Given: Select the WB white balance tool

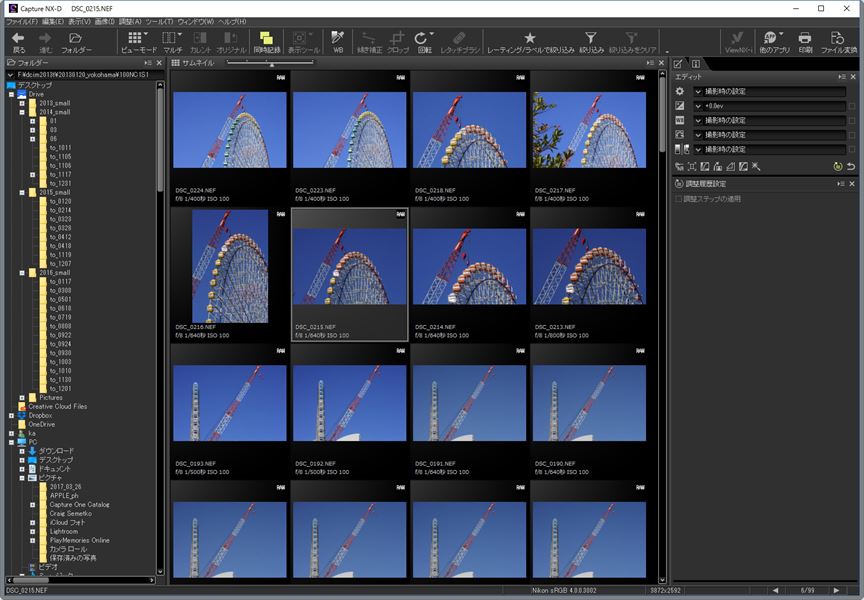Looking at the screenshot, I should click(338, 42).
